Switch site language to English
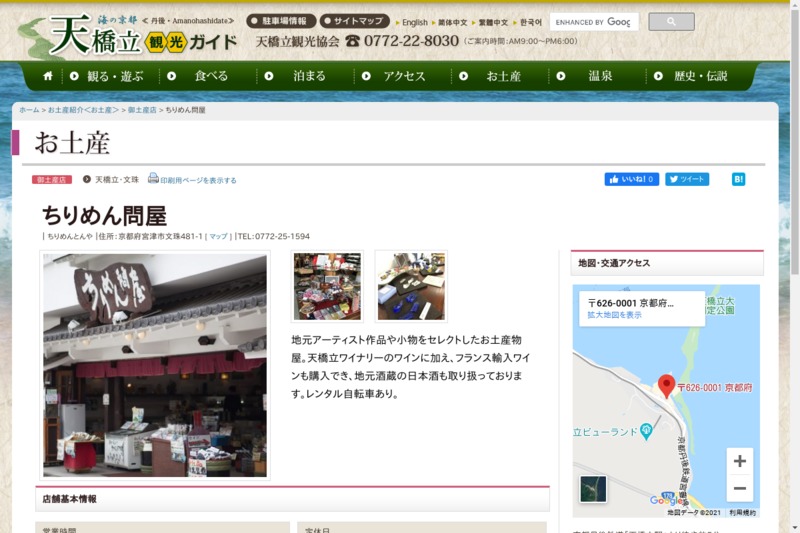Viewport: 800px width, 533px height. pos(414,22)
